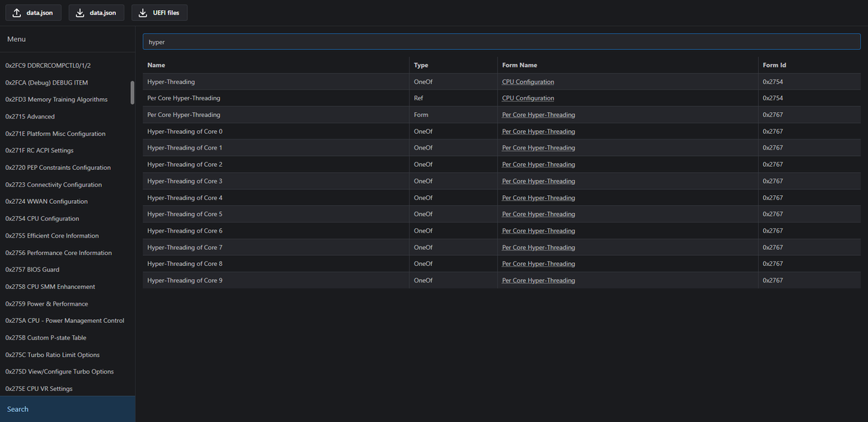Open 0x2720 PEP Constraints Configuration

[x=58, y=168]
